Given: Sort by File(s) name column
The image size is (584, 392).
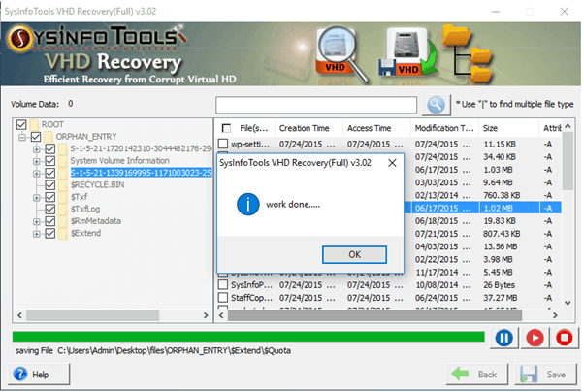Looking at the screenshot, I should (x=253, y=128).
